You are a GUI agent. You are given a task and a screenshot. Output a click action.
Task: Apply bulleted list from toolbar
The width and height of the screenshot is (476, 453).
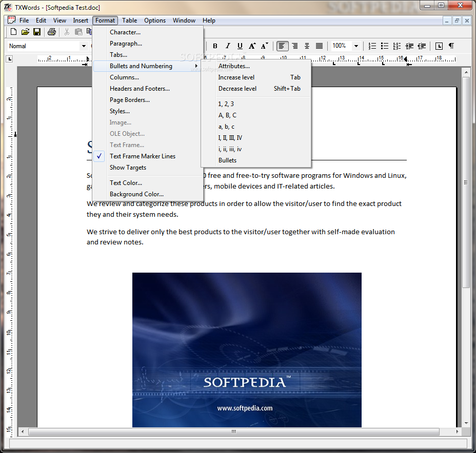tap(385, 46)
